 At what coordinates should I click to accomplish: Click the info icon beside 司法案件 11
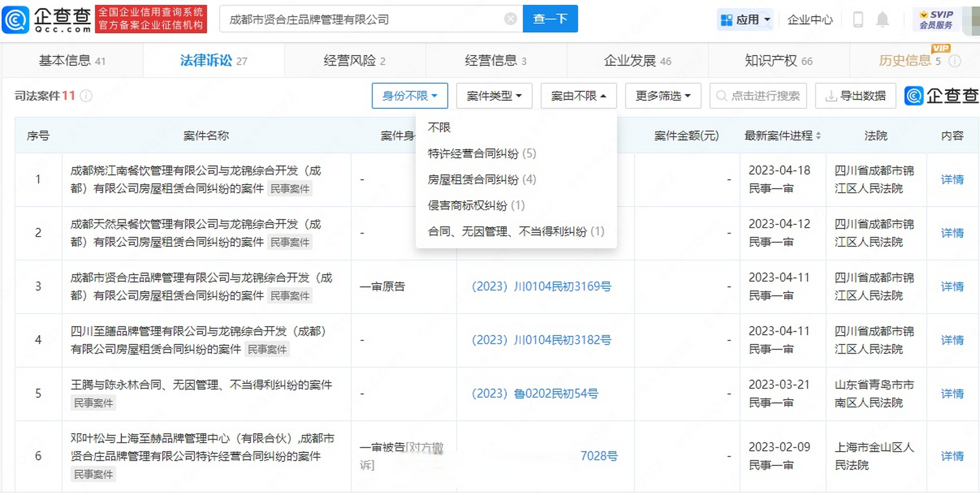[86, 96]
